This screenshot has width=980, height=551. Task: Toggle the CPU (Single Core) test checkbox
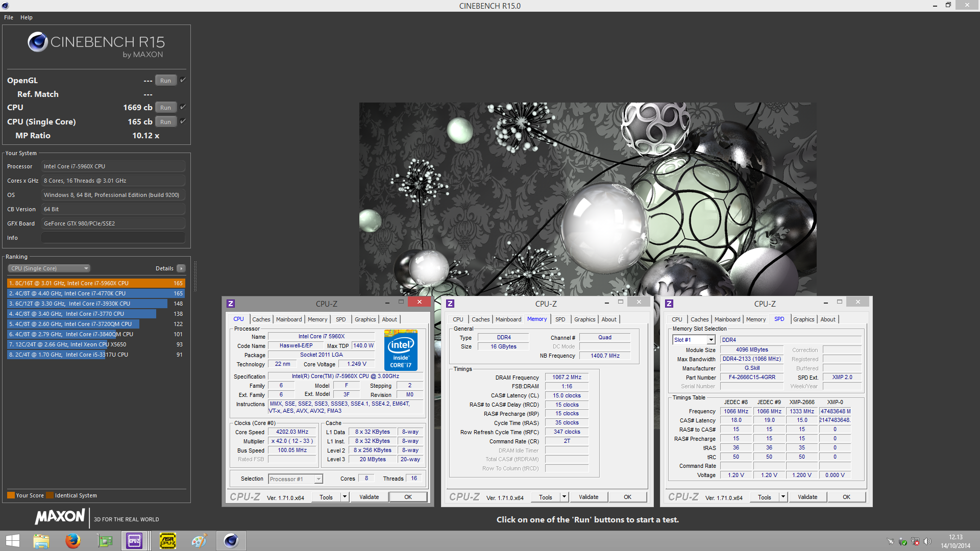point(183,121)
